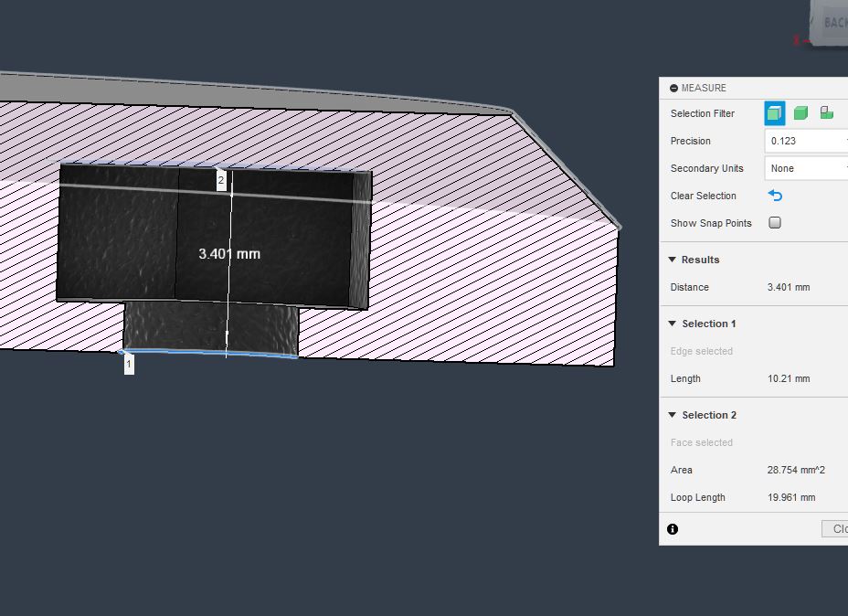
Task: Enable Show Snap Points checkbox
Action: pos(775,223)
